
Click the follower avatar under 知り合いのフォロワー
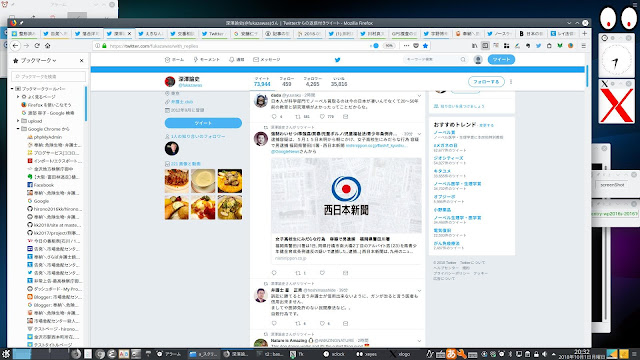coord(172,149)
